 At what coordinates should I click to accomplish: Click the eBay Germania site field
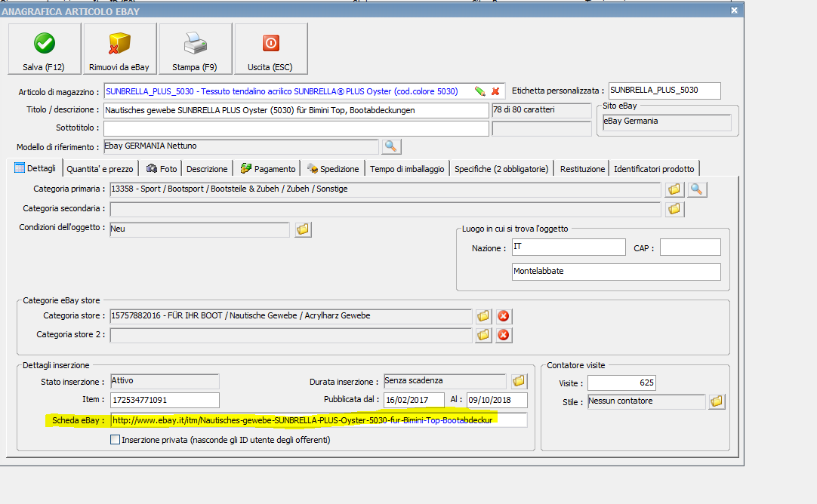pyautogui.click(x=667, y=121)
